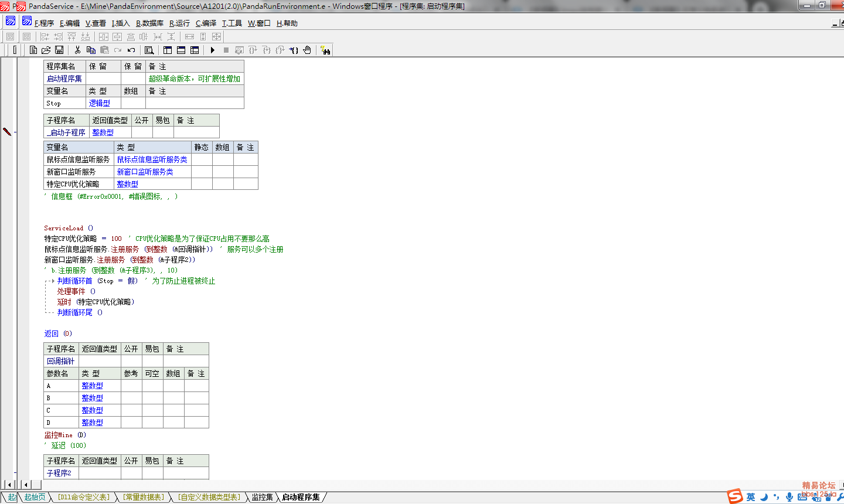Minimize the inner document window
Screen dimensions: 844x504
[x=835, y=23]
